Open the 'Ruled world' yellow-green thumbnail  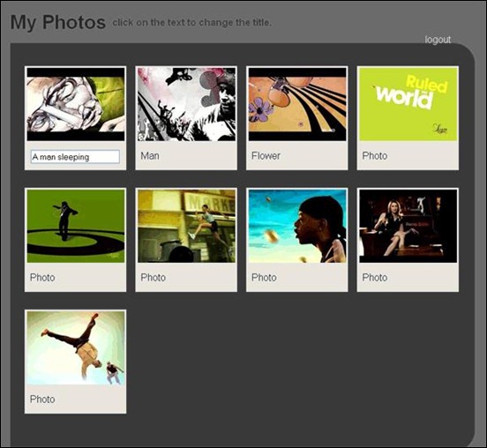click(408, 104)
